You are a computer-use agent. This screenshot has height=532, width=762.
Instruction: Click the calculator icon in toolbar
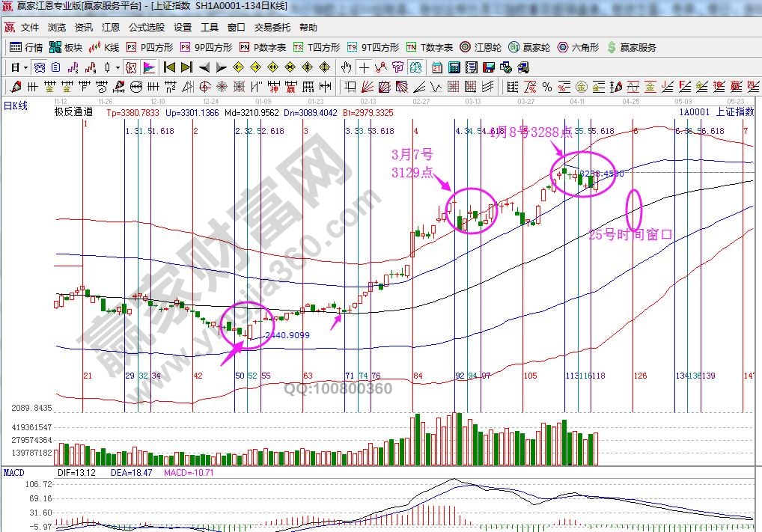click(454, 67)
